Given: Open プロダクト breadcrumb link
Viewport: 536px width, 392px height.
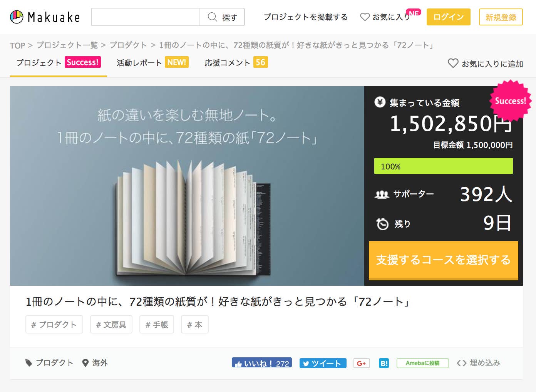Looking at the screenshot, I should point(128,45).
